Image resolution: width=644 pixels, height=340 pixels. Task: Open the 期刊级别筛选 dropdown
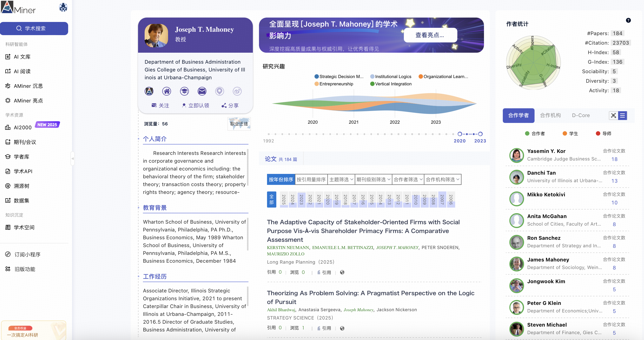click(x=373, y=180)
